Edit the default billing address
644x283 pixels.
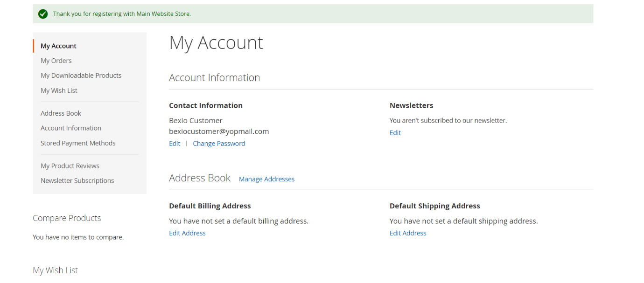[187, 233]
